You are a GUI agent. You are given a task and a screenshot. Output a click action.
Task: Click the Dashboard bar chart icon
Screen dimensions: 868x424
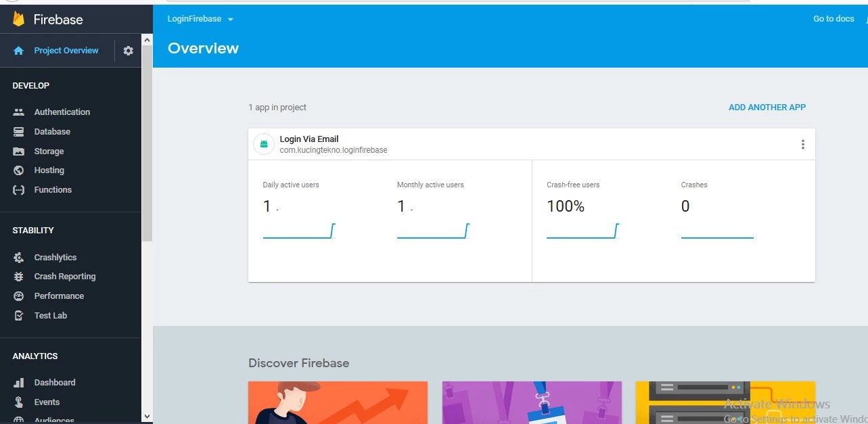pyautogui.click(x=19, y=383)
